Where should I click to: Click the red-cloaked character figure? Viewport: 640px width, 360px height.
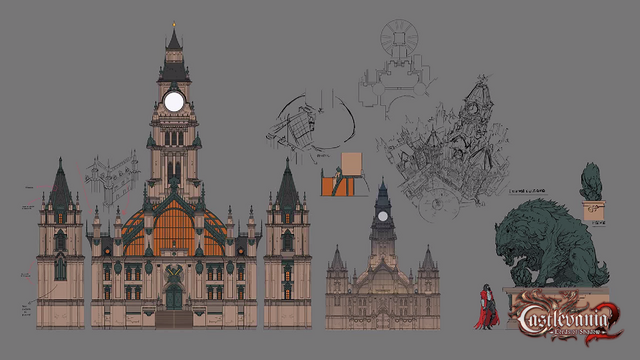pyautogui.click(x=487, y=307)
